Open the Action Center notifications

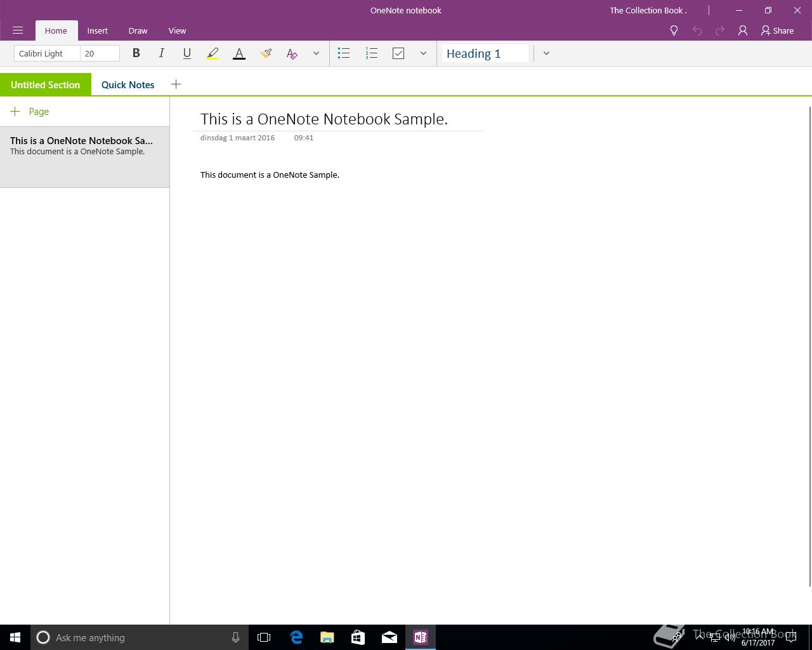(x=790, y=637)
